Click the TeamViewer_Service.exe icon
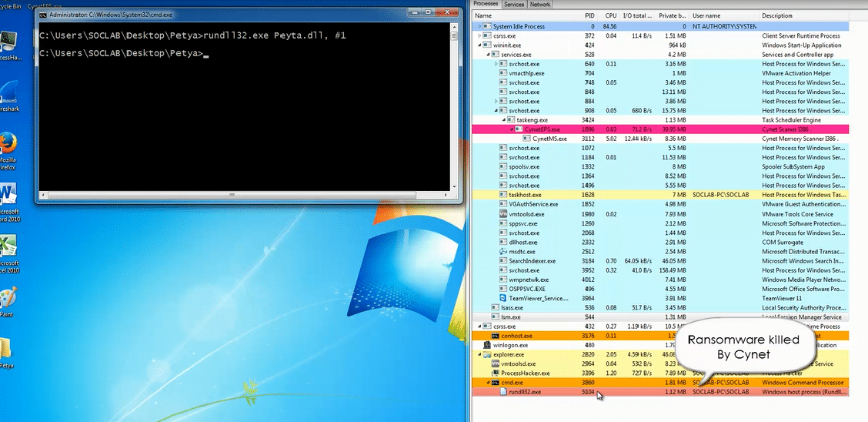The width and height of the screenshot is (868, 422). click(x=503, y=299)
